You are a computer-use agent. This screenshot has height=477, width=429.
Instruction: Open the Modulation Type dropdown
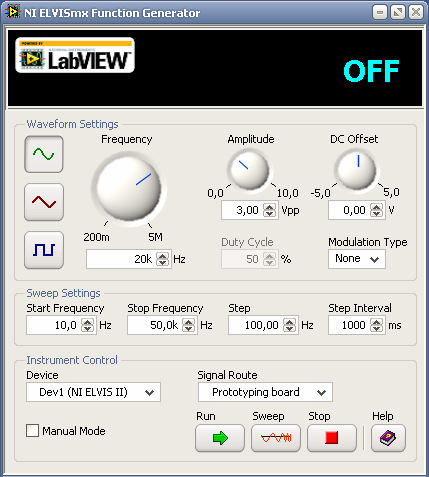point(357,259)
